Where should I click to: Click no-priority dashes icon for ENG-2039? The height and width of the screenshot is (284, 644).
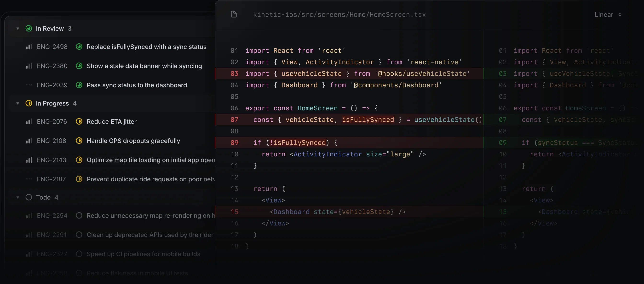29,85
